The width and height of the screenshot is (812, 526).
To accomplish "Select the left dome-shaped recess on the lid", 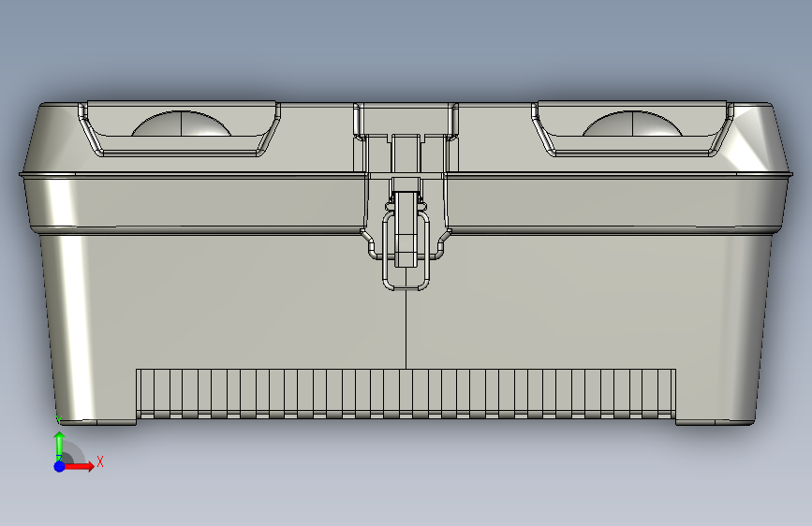I will click(181, 124).
